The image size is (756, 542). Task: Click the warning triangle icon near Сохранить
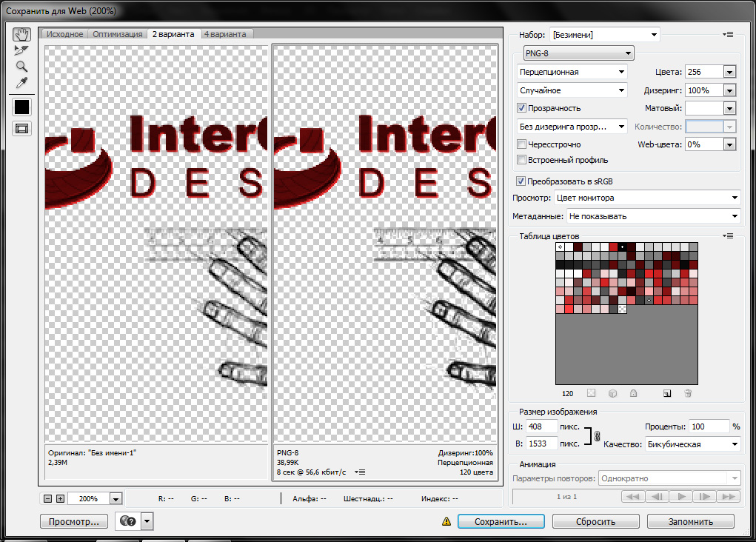click(x=446, y=521)
